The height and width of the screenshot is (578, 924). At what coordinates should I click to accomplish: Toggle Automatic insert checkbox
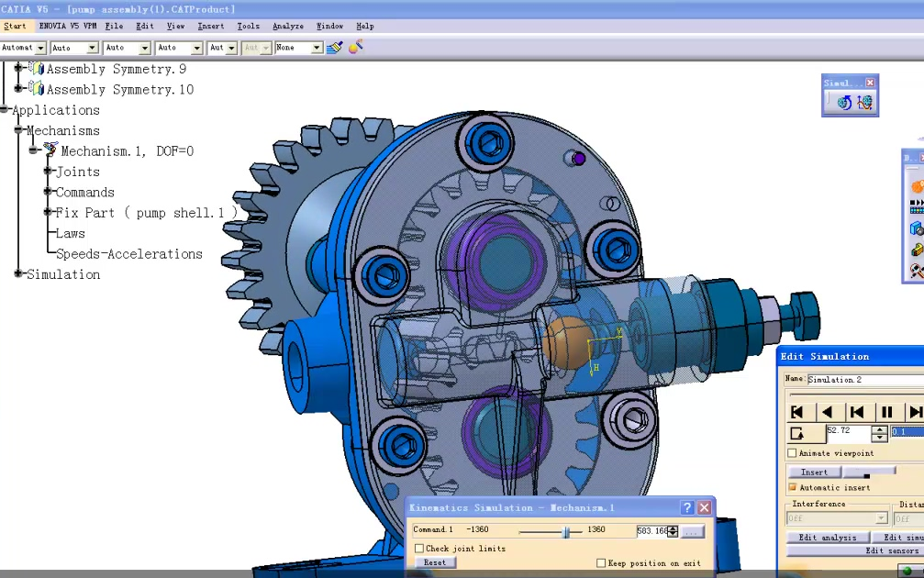pos(792,487)
